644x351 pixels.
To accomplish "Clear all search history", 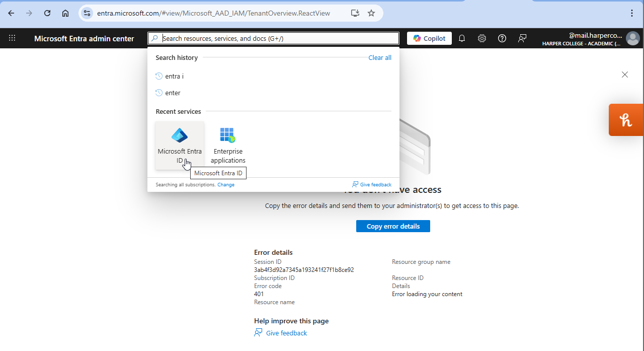I will [380, 58].
